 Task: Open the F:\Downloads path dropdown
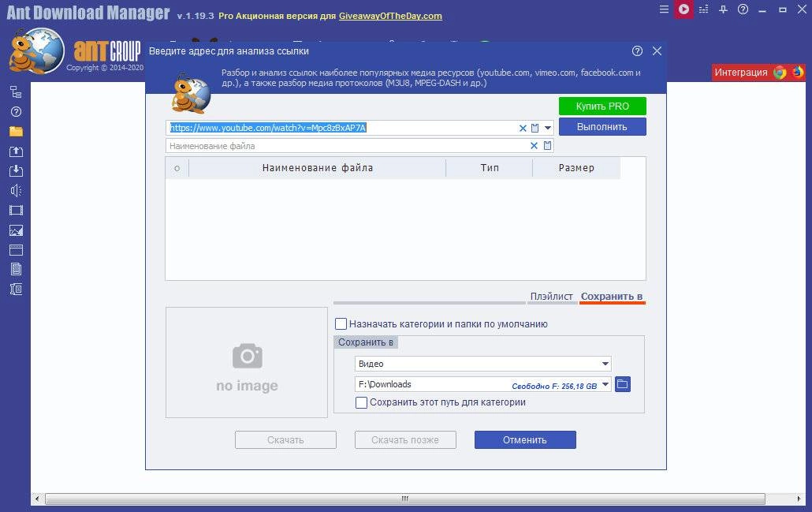[605, 384]
